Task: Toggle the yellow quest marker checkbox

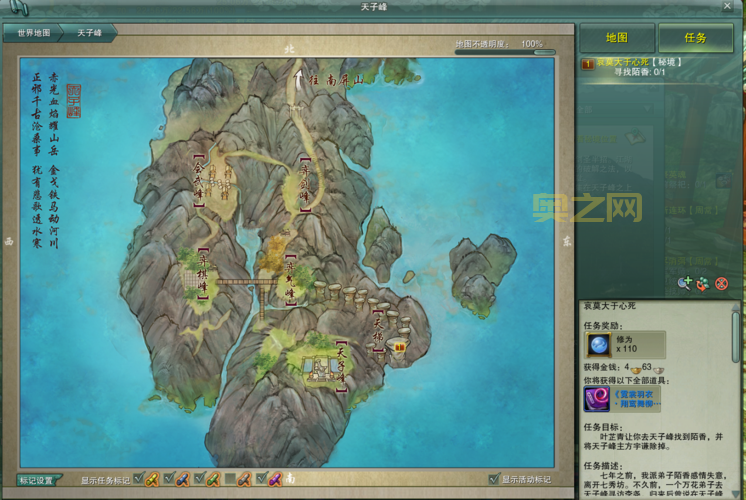Action: click(139, 479)
